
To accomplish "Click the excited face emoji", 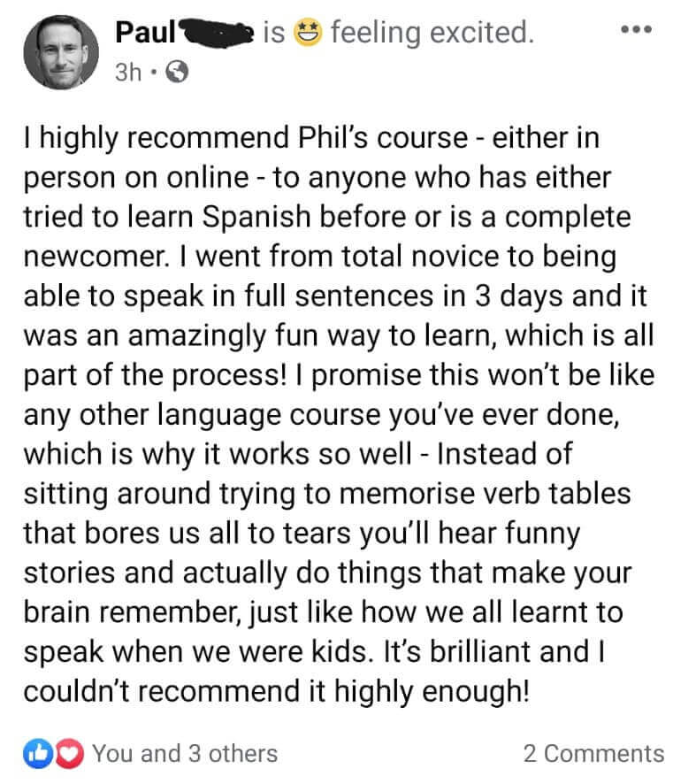I will click(x=309, y=34).
